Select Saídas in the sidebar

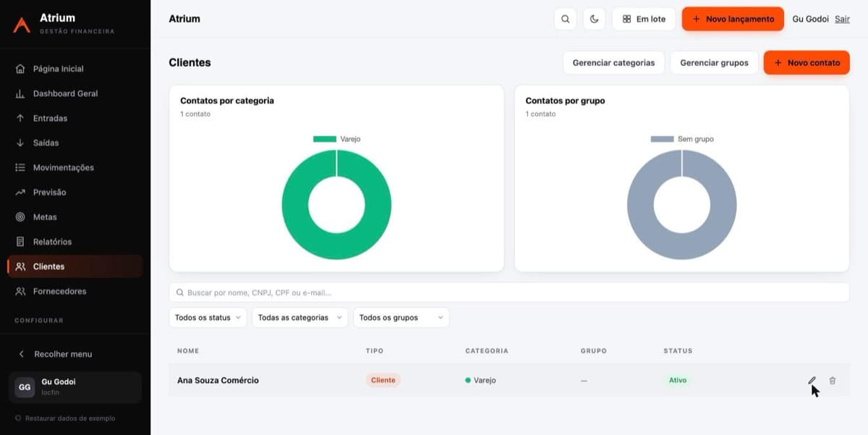[x=75, y=143]
